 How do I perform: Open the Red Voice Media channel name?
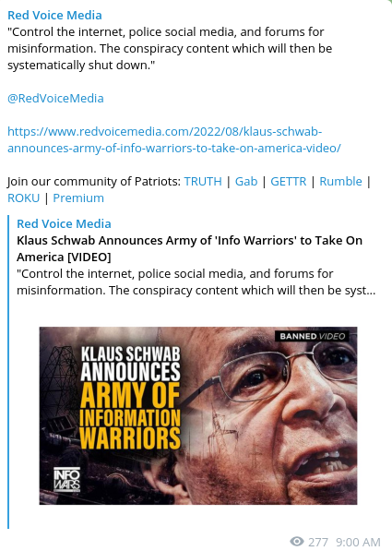click(54, 16)
